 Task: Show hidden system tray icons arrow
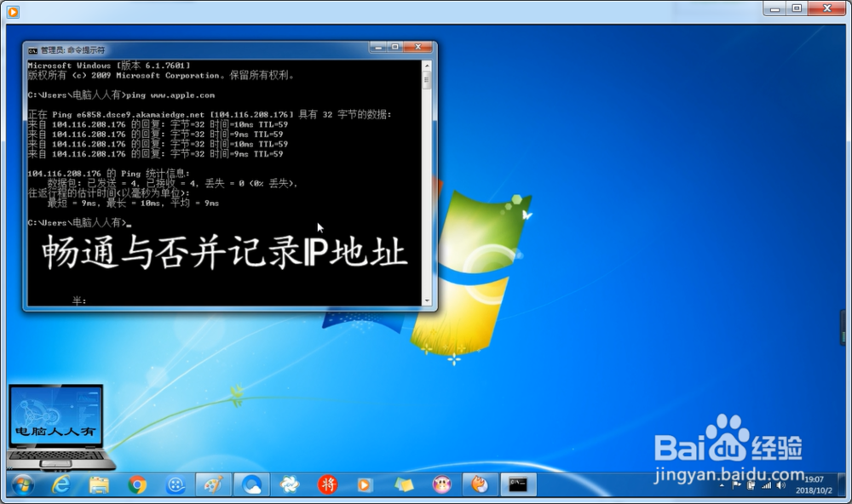722,485
